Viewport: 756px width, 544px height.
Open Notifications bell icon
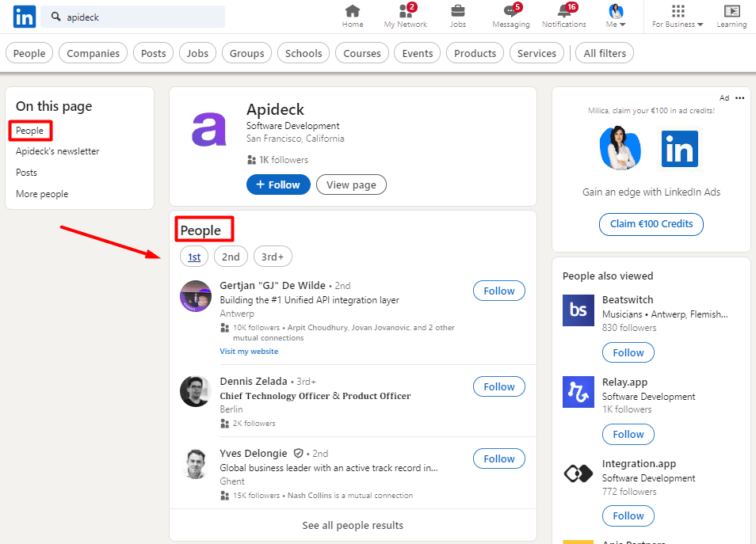[x=563, y=10]
